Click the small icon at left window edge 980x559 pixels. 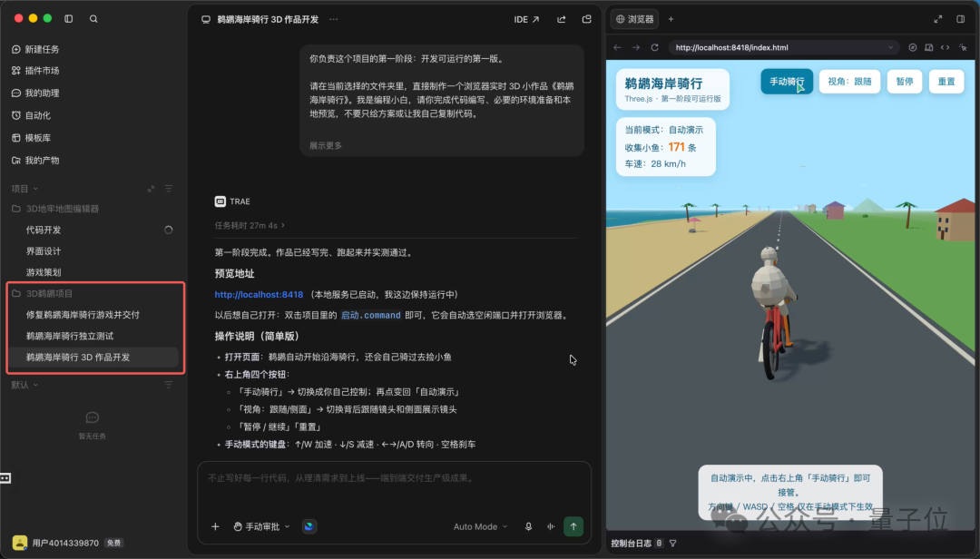(5, 478)
